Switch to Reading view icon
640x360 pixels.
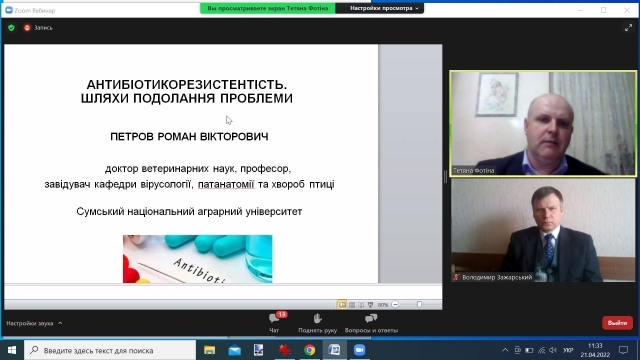361,304
